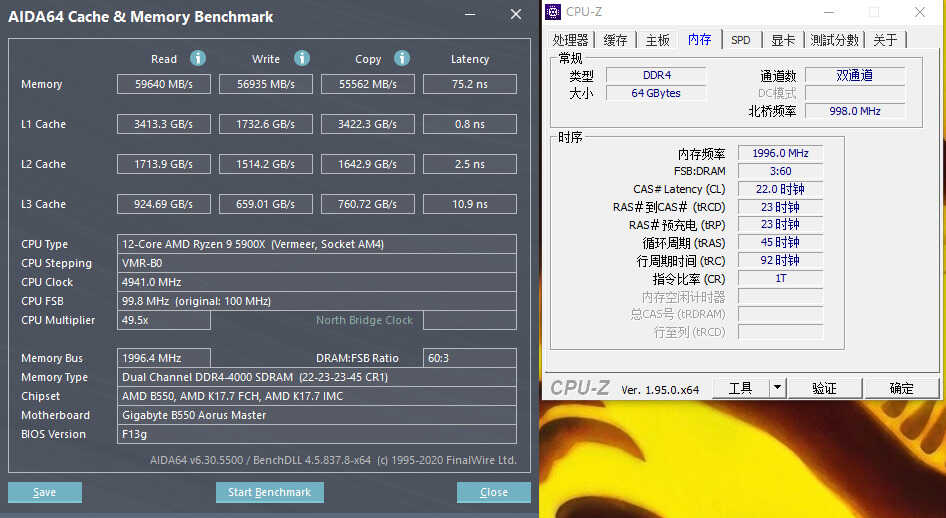Viewport: 946px width, 518px height.
Task: Click the L2 Cache Copy value 1642.9 GB/s
Action: [367, 163]
